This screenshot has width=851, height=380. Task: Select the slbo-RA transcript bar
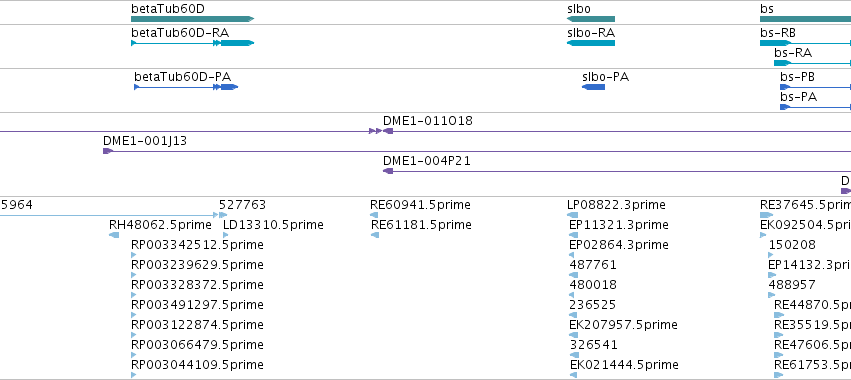point(591,43)
